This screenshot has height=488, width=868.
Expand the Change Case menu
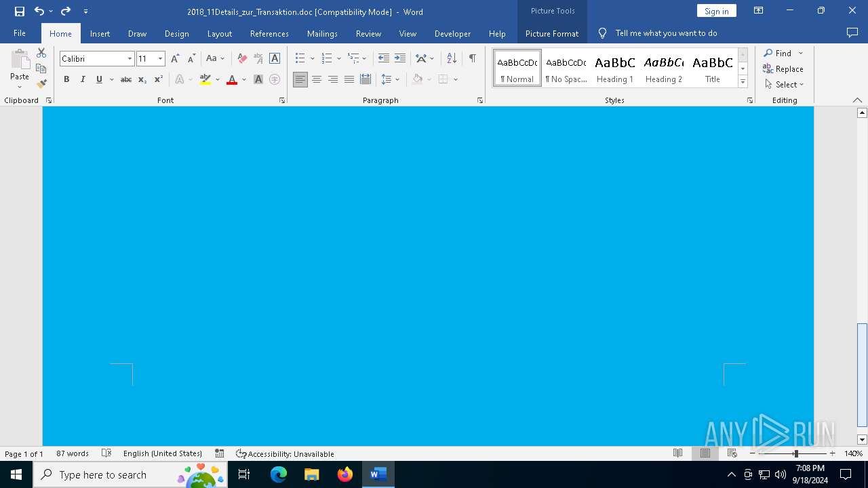pos(216,59)
